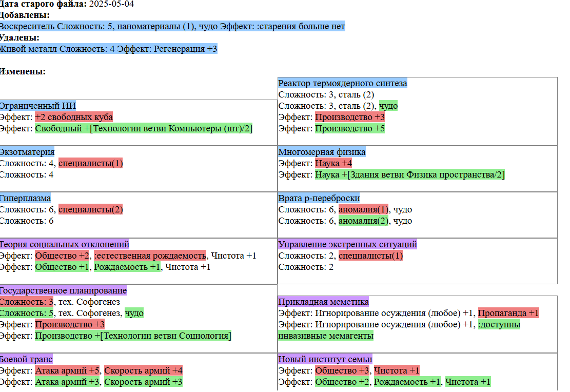Click the green 'чудо' in the Реактор cell
570x392 pixels.
pyautogui.click(x=388, y=106)
